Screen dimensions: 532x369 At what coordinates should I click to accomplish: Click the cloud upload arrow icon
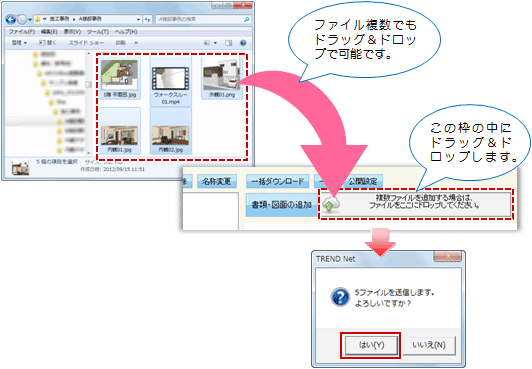click(330, 204)
